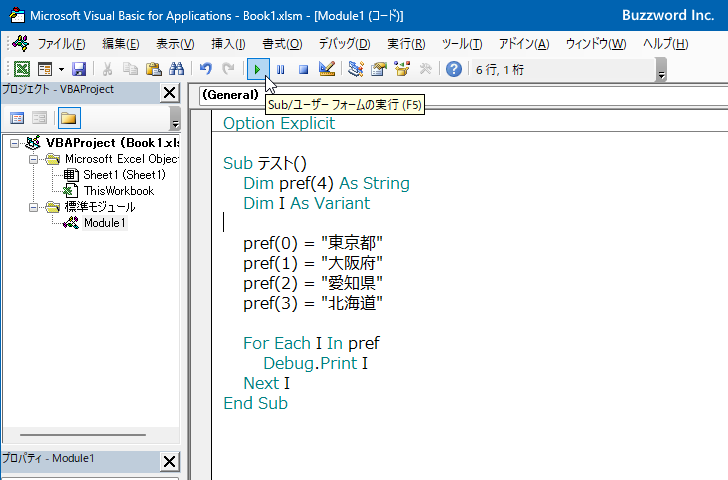Click the For Each I In pref line
The width and height of the screenshot is (728, 480).
(x=311, y=343)
